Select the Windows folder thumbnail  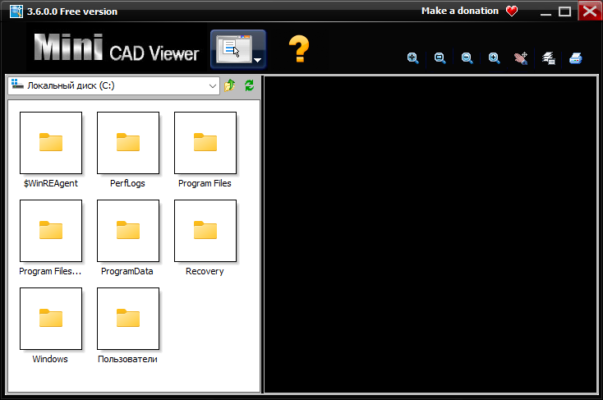[x=51, y=318]
